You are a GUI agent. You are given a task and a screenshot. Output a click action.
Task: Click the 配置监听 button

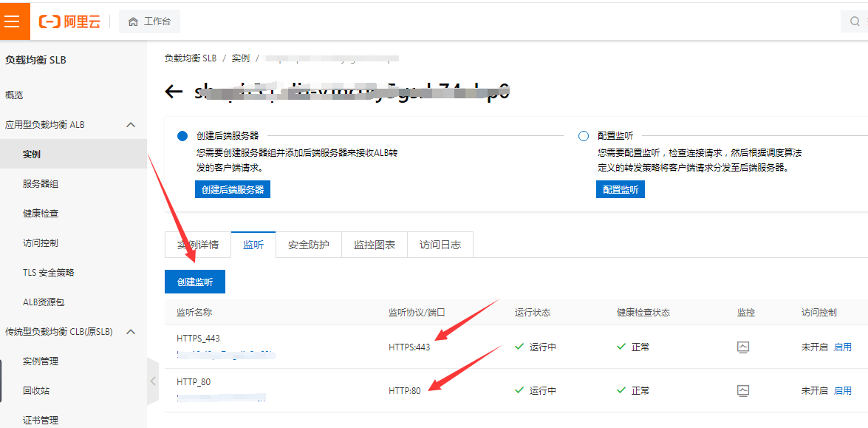pyautogui.click(x=621, y=189)
